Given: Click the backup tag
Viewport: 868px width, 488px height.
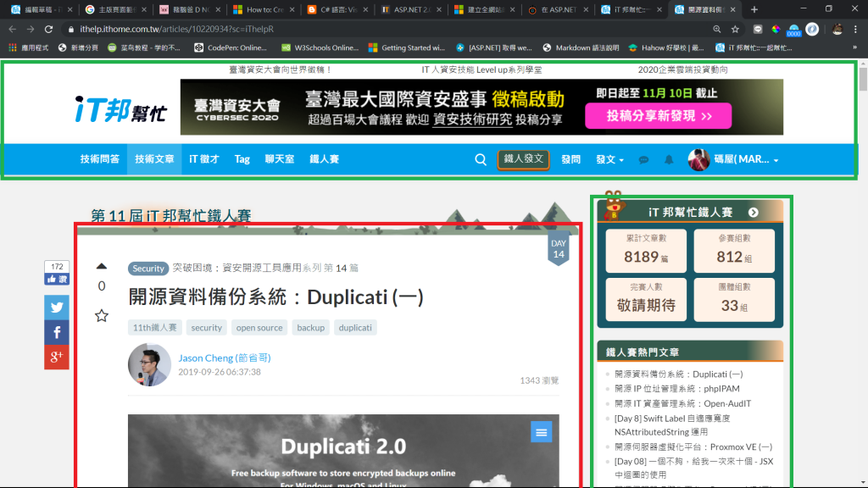Looking at the screenshot, I should [x=310, y=328].
